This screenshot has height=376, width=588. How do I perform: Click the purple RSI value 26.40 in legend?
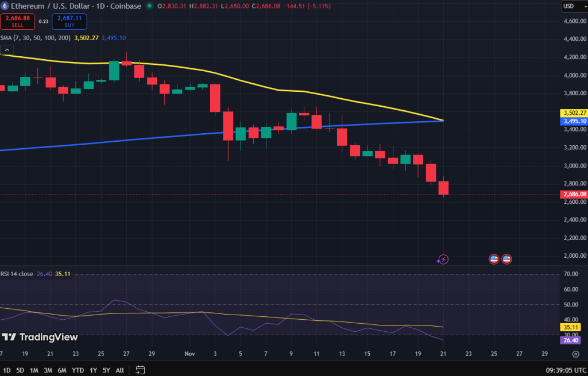[x=44, y=274]
